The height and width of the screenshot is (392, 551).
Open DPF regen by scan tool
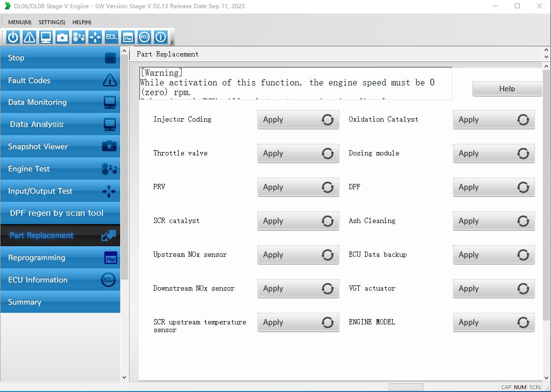click(60, 213)
